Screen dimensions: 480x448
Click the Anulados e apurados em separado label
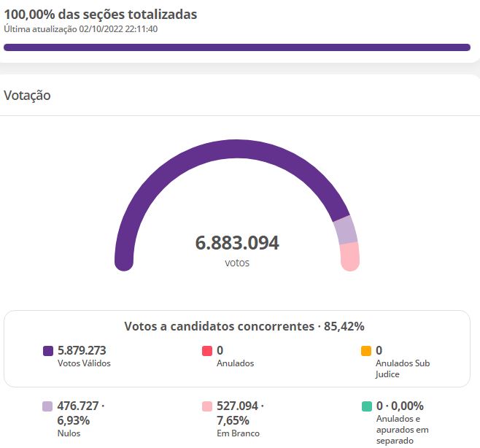coord(402,430)
